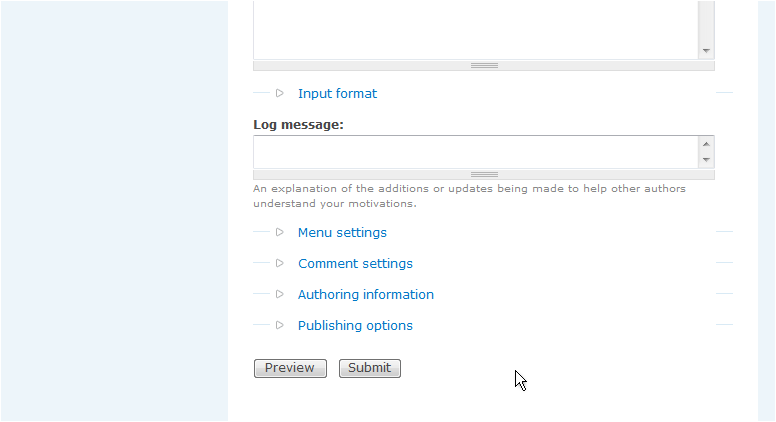
Task: Expand Menu settings disclosure triangle
Action: coord(280,232)
